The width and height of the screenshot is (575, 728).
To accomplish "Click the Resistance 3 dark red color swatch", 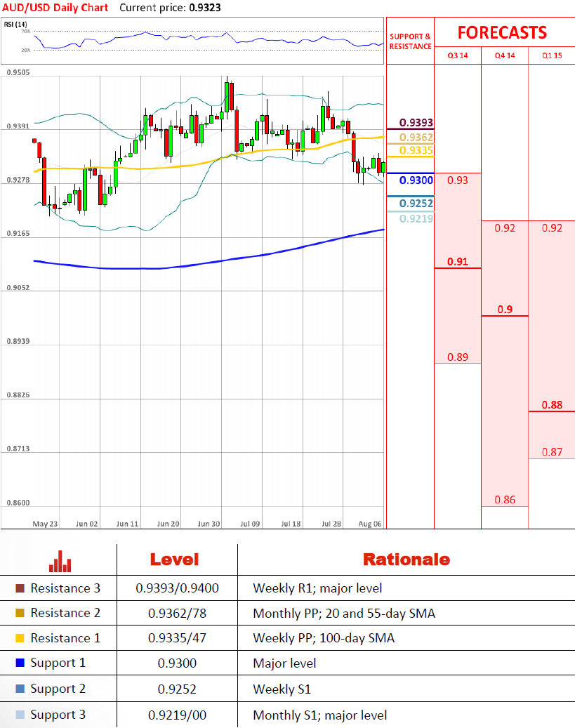I will click(20, 588).
